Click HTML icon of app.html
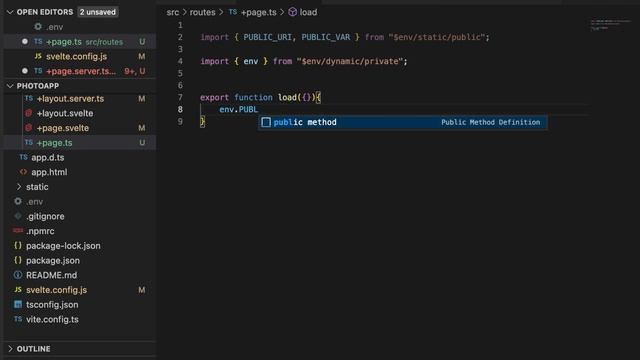Screen dimensions: 640x360 [23, 172]
